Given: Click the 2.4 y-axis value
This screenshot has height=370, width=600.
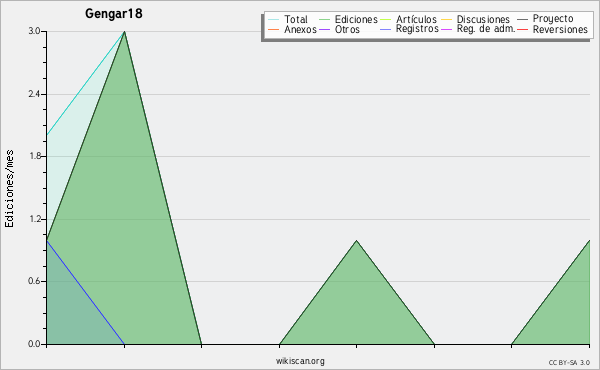Looking at the screenshot, I should pyautogui.click(x=34, y=94).
